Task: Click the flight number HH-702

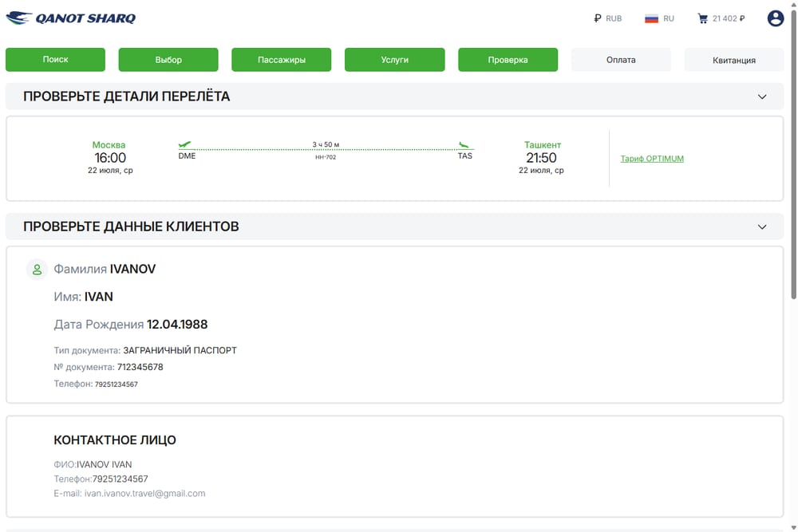Action: (x=326, y=157)
